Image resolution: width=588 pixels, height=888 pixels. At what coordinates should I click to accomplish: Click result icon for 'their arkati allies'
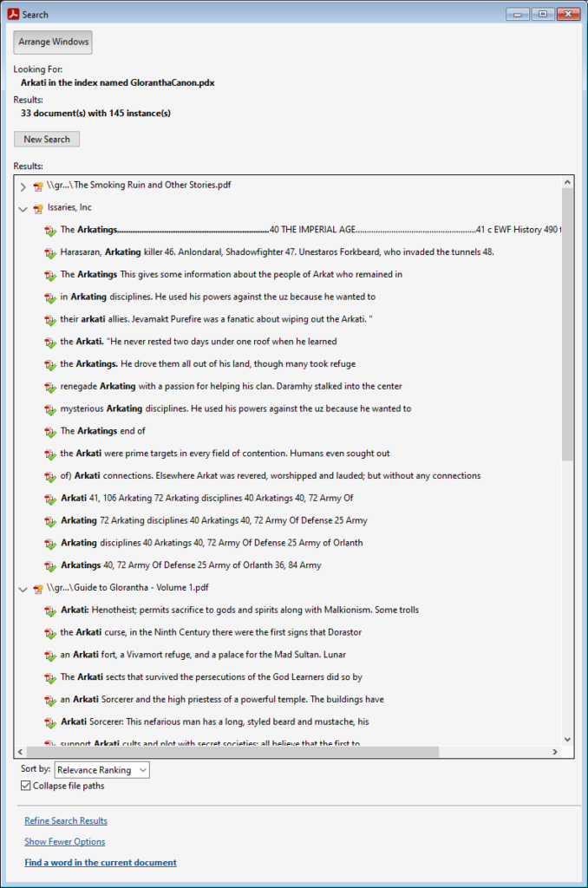pos(50,320)
